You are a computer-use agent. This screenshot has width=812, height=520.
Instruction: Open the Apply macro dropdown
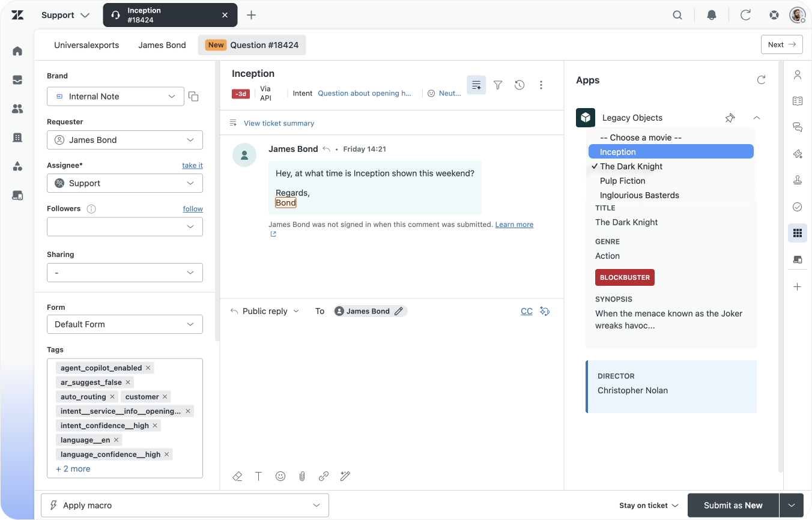(x=185, y=505)
